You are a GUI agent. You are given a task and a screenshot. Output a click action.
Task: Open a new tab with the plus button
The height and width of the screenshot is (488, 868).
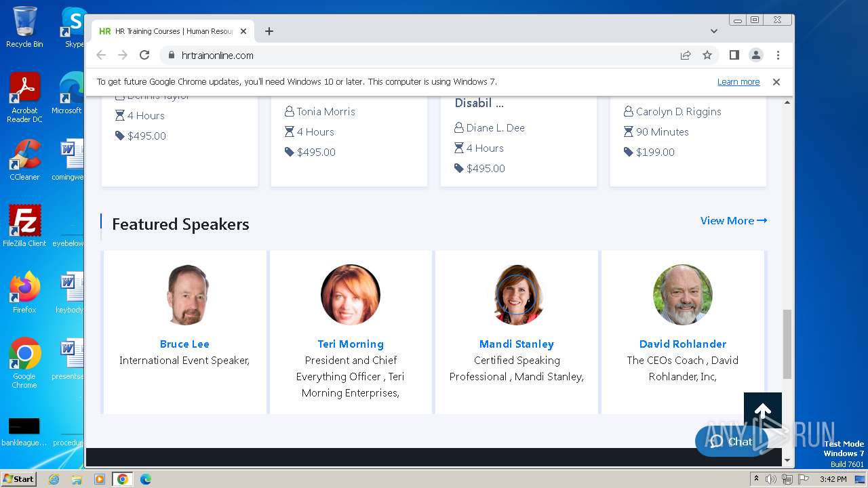[269, 31]
